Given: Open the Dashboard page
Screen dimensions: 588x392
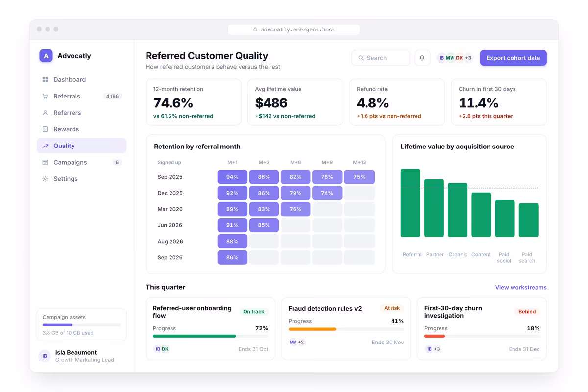Looking at the screenshot, I should 82,79.
